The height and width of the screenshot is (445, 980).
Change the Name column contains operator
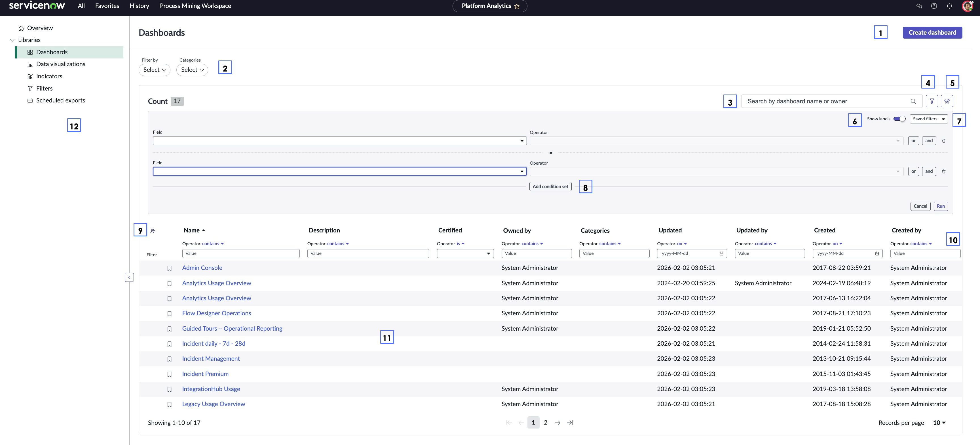point(213,244)
